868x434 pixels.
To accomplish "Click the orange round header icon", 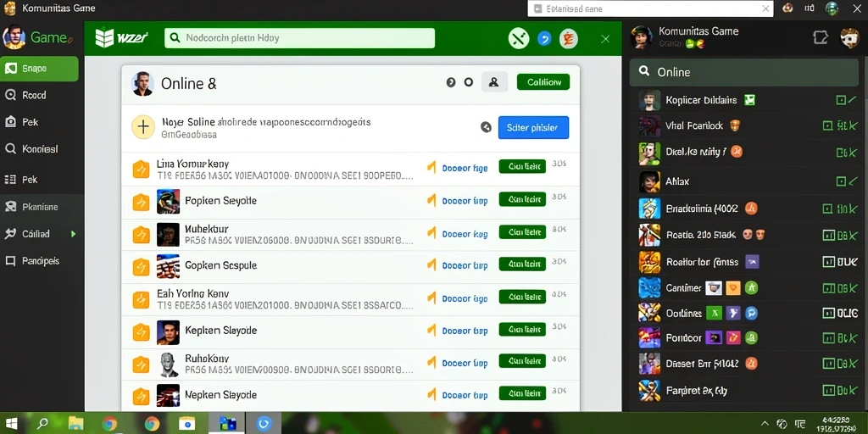I will (568, 38).
